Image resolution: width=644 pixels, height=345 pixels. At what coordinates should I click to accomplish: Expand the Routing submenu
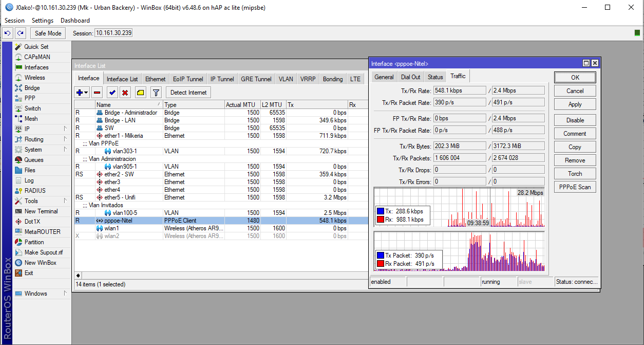click(65, 139)
